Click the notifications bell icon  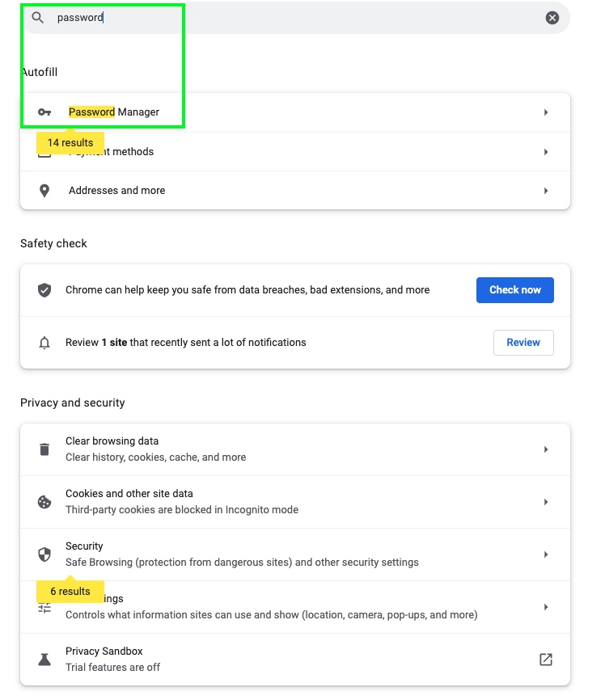coord(44,343)
